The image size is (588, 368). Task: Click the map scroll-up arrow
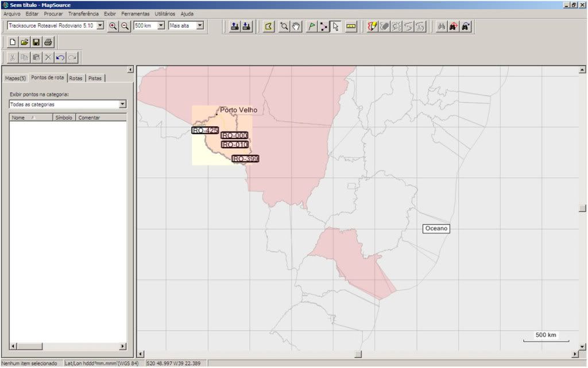[582, 69]
